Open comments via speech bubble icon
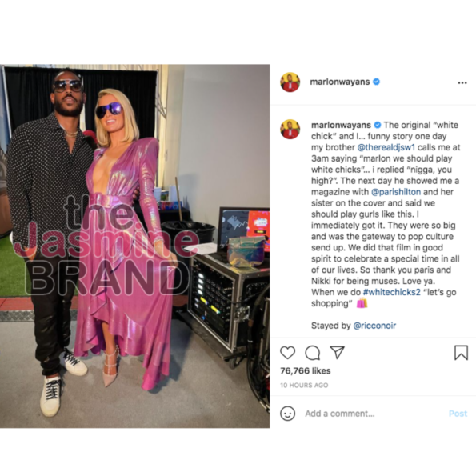476x476 pixels. click(312, 353)
